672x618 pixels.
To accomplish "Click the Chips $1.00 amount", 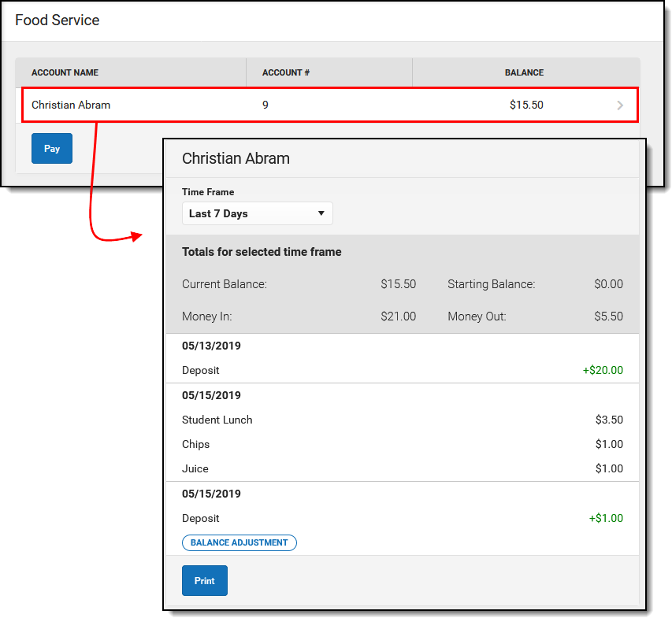I will click(609, 444).
